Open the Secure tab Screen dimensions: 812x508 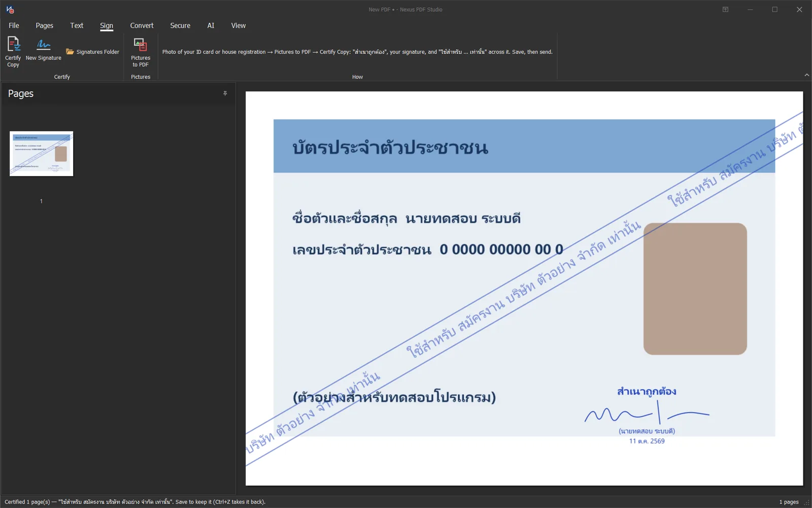tap(180, 25)
